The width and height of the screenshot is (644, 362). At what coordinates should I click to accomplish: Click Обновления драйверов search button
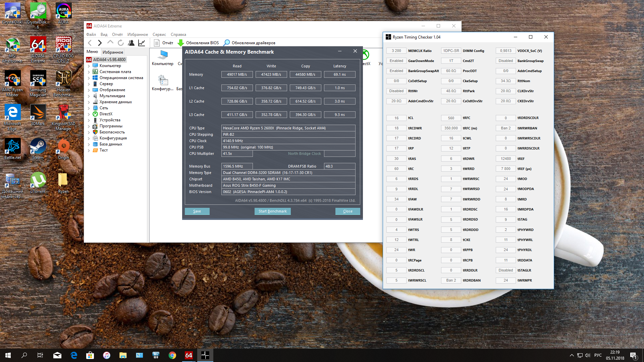coord(250,43)
